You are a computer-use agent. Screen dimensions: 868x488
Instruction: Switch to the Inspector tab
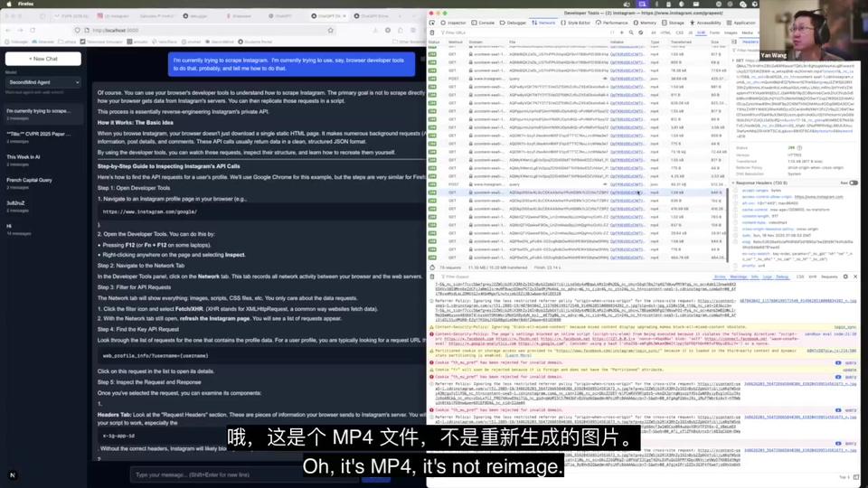[453, 23]
